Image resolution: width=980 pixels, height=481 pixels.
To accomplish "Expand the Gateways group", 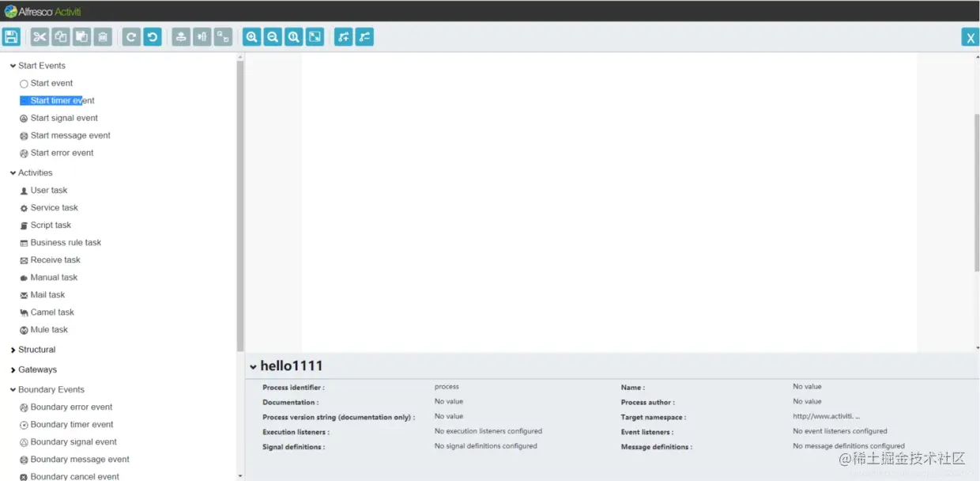I will [x=33, y=369].
